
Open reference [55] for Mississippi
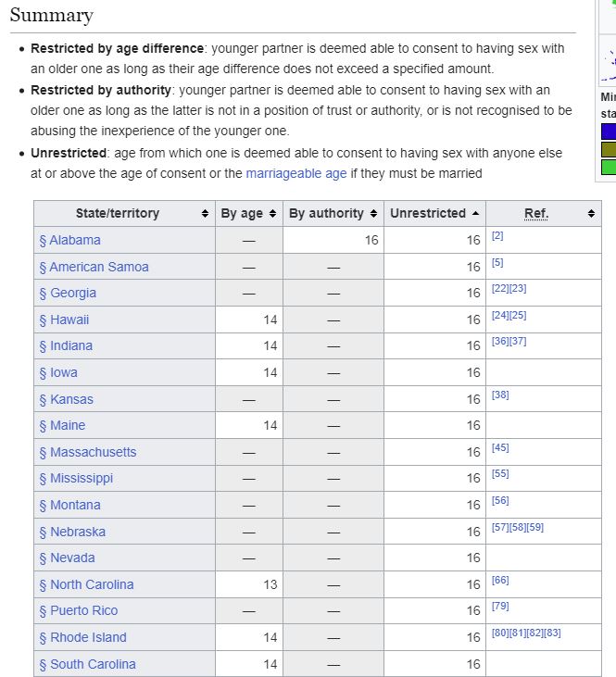coord(500,473)
